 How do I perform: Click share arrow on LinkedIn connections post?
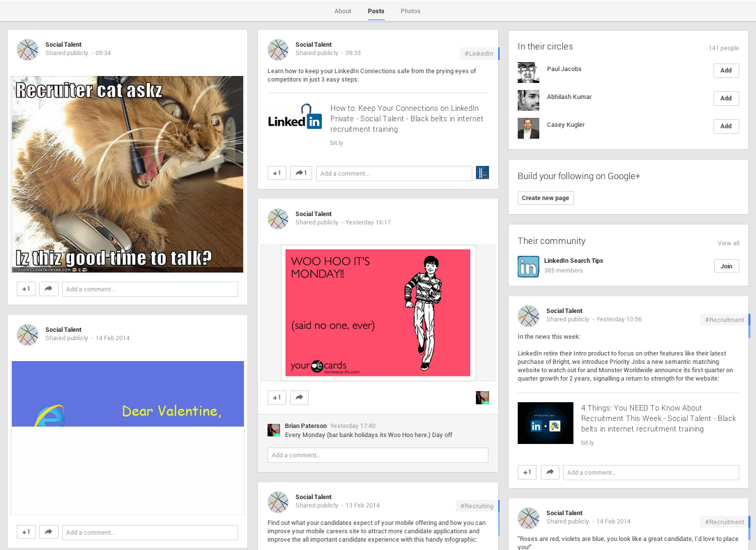point(301,174)
